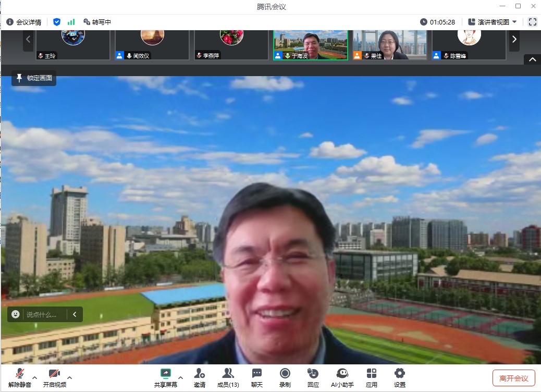
Task: Click the 转写中 transcription indicator
Action: [97, 22]
